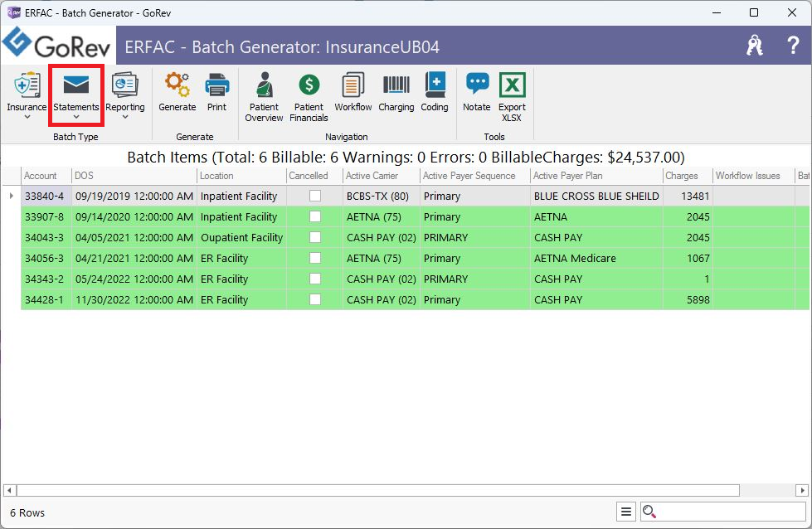Screen dimensions: 812x529
Task: Click the row indicator arrow for 33840-4
Action: coord(11,196)
